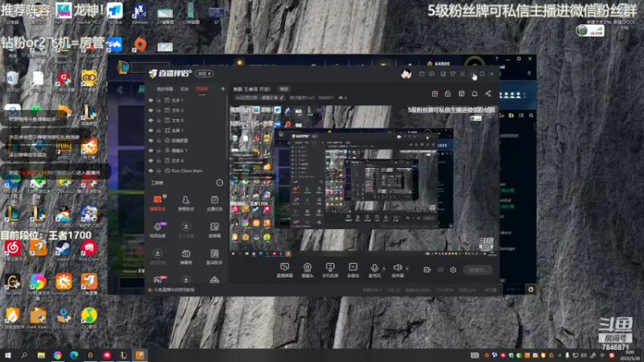The image size is (644, 362).
Task: Select the Origin desktop shortcut
Action: coord(140,44)
